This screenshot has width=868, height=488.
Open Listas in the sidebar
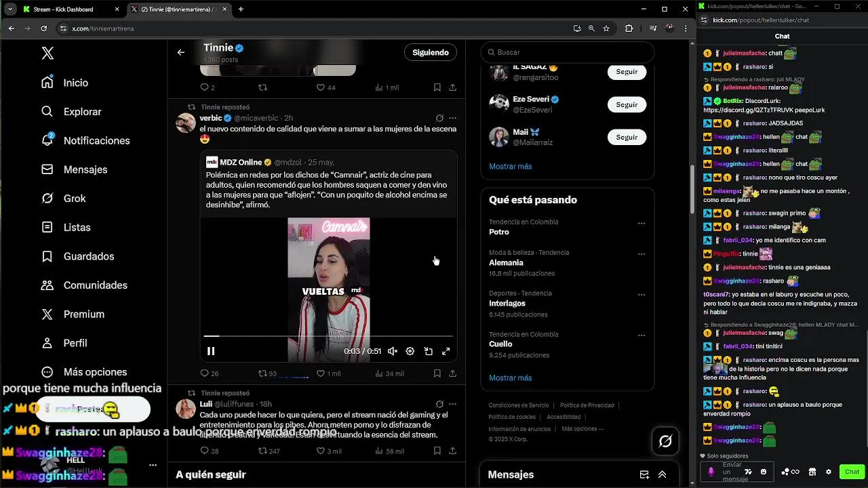click(x=65, y=228)
